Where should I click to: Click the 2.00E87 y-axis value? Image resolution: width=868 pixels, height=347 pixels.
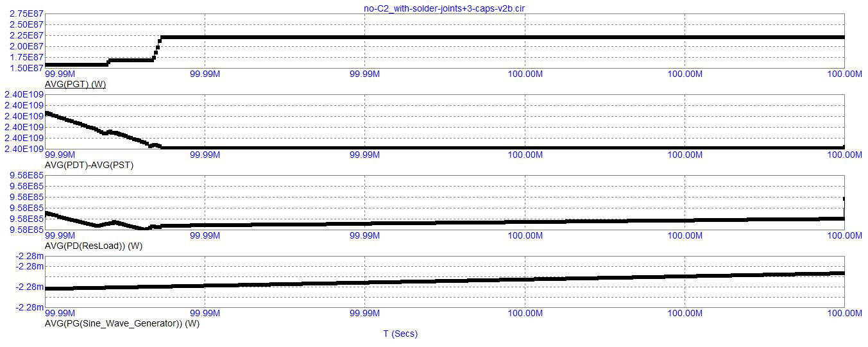[x=27, y=46]
